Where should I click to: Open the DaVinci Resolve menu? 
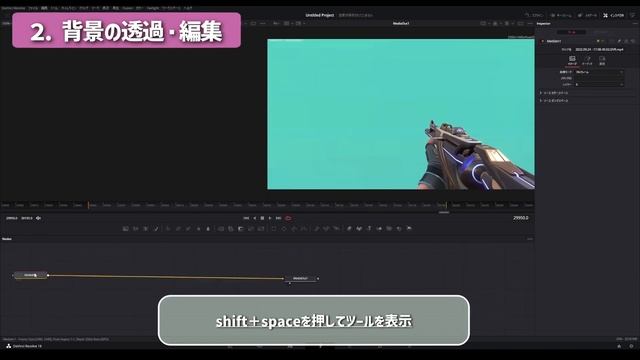click(13, 8)
